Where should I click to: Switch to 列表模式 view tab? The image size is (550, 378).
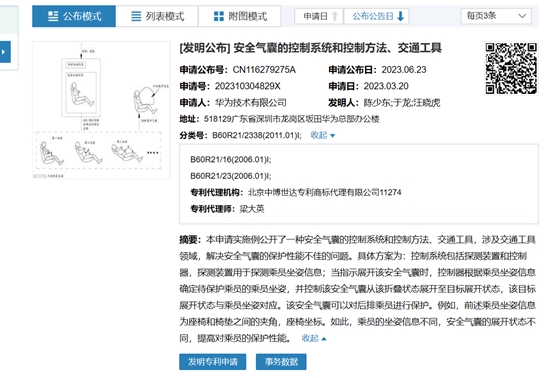pyautogui.click(x=157, y=16)
